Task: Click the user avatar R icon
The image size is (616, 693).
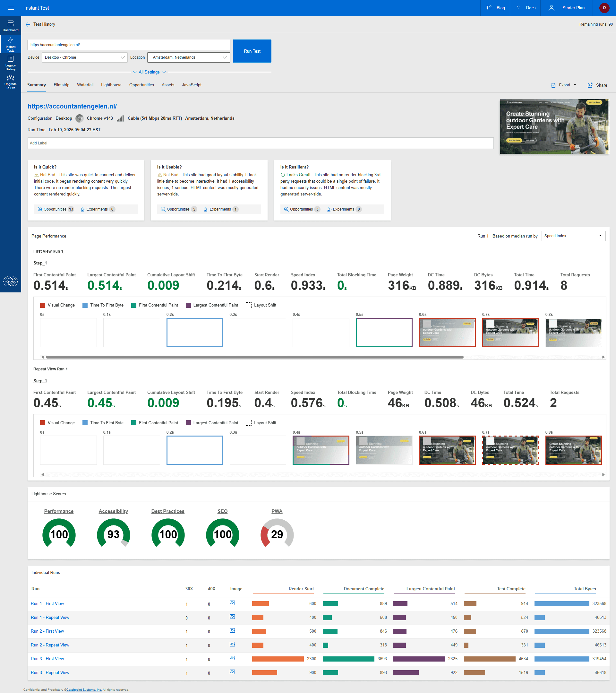Action: point(604,8)
